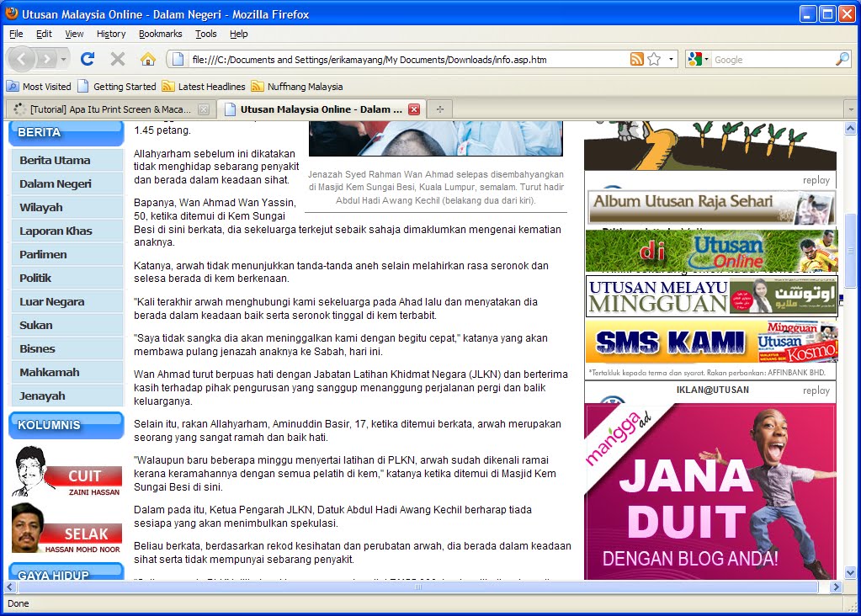Click the jenazah photo in article
861x616 pixels.
click(x=436, y=138)
